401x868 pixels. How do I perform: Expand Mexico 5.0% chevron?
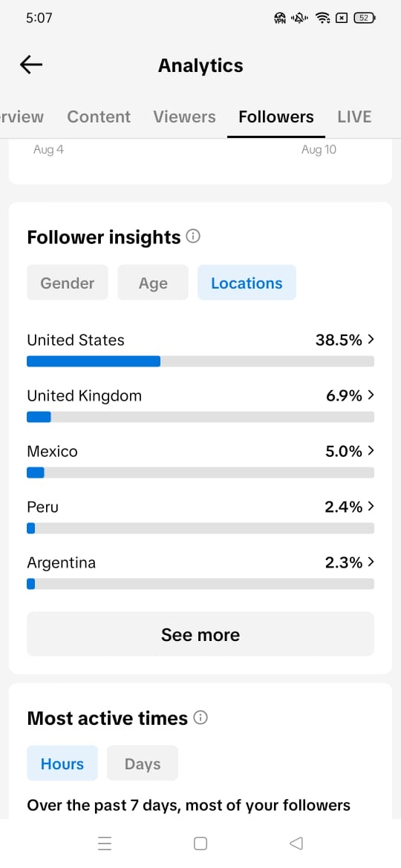371,451
